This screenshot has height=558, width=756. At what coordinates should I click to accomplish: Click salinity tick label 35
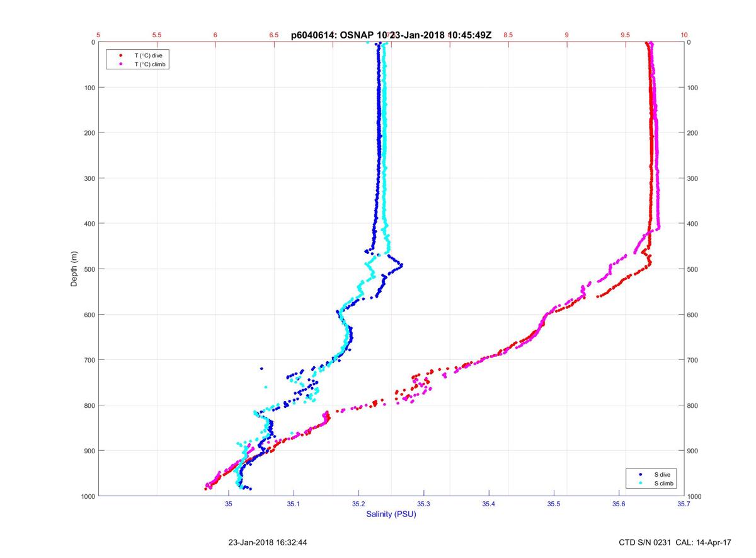pyautogui.click(x=228, y=504)
